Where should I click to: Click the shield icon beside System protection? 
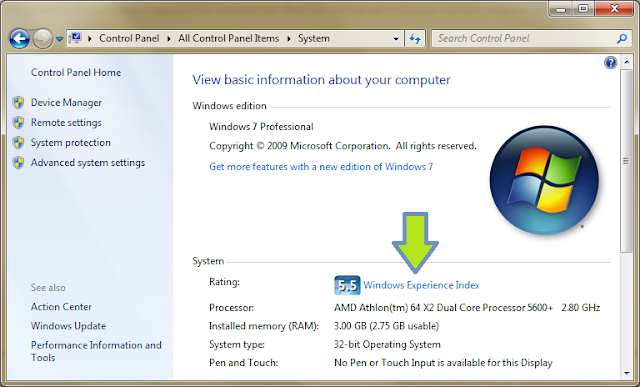tap(18, 142)
